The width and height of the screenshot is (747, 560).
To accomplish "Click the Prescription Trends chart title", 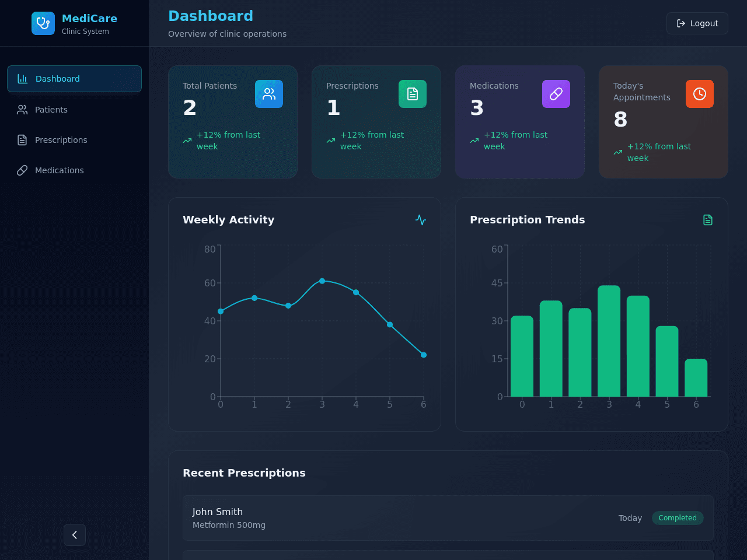I will tap(528, 220).
